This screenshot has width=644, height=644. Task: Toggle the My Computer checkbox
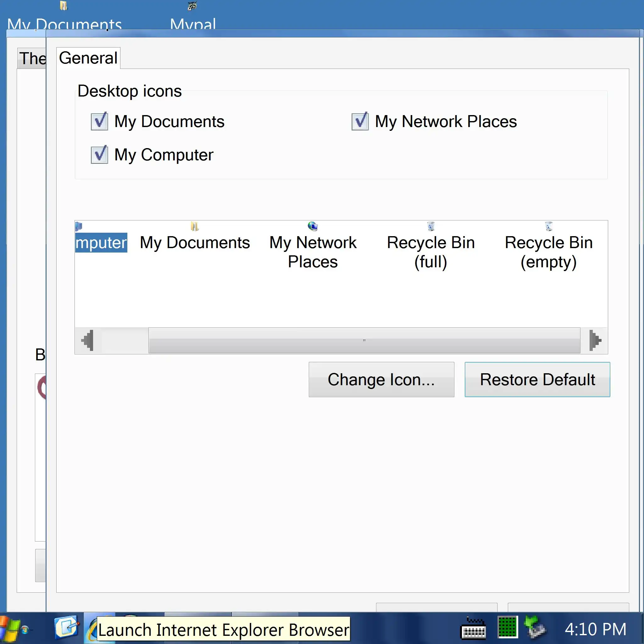coord(99,155)
